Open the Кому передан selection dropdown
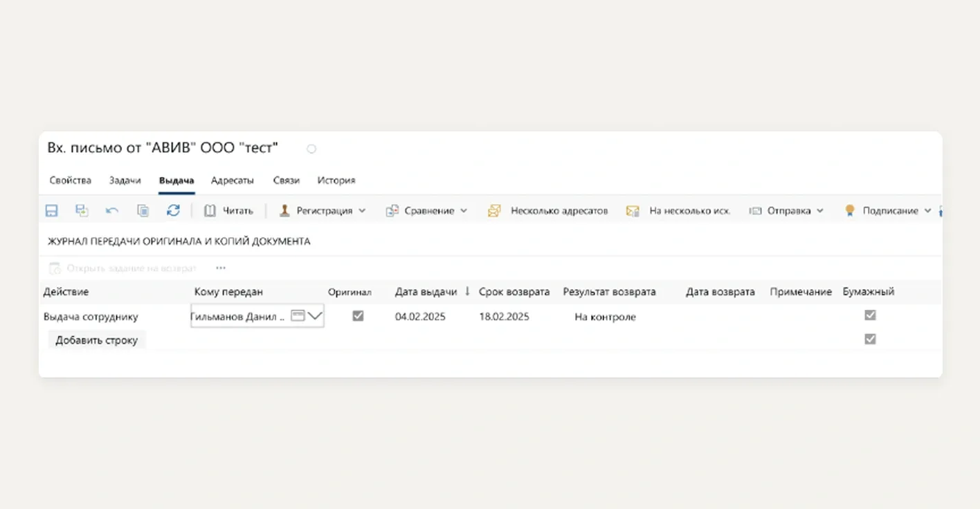This screenshot has width=980, height=509. (316, 315)
